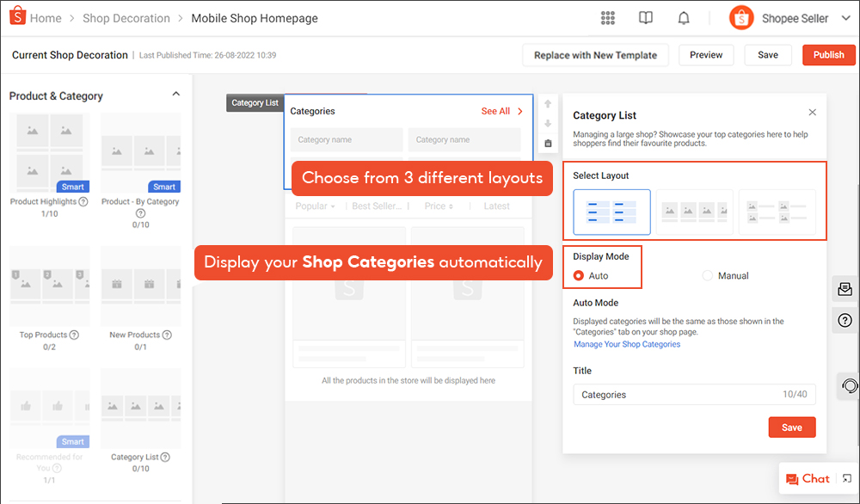Open the customer support headset icon

tap(849, 385)
